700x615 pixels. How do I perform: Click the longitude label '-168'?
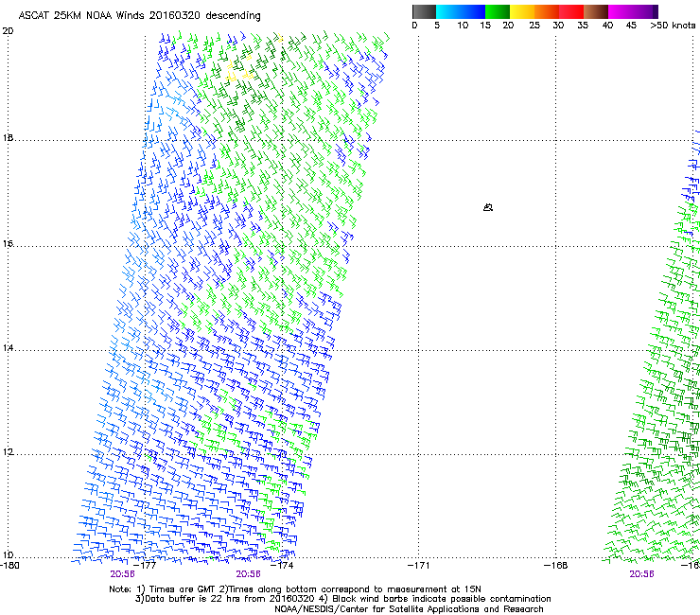(x=556, y=566)
